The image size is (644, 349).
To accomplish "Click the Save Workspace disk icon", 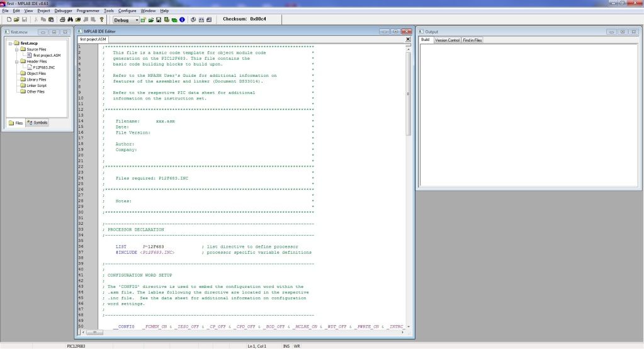I will [x=159, y=20].
